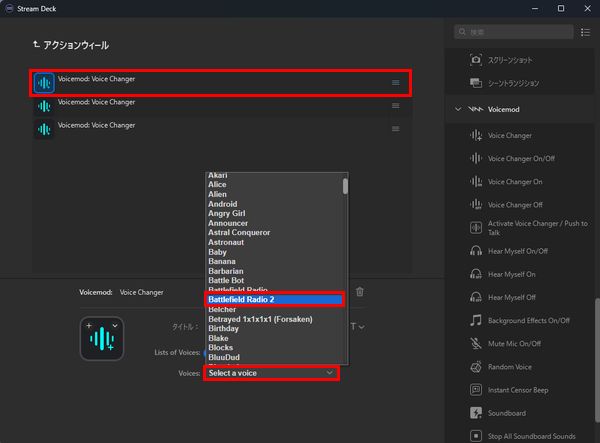Choose Announcer from the voice list
600x443 pixels.
228,223
